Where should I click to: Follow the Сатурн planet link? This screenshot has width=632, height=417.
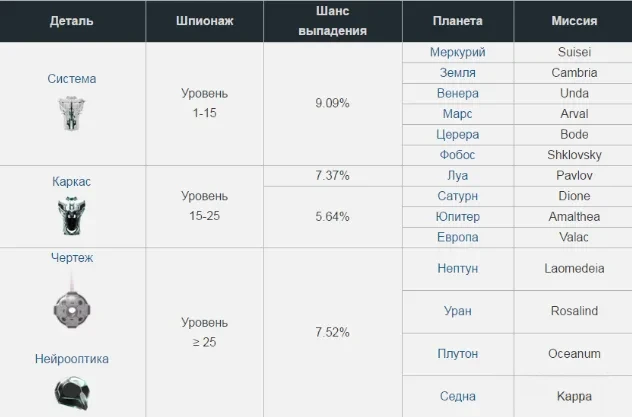[457, 196]
